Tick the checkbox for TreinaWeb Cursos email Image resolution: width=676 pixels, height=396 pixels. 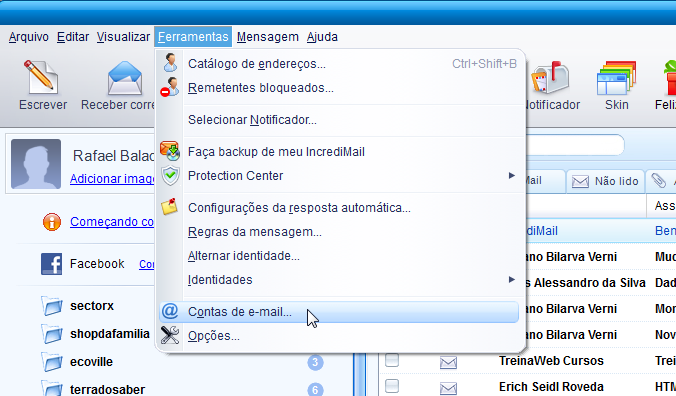click(x=392, y=360)
